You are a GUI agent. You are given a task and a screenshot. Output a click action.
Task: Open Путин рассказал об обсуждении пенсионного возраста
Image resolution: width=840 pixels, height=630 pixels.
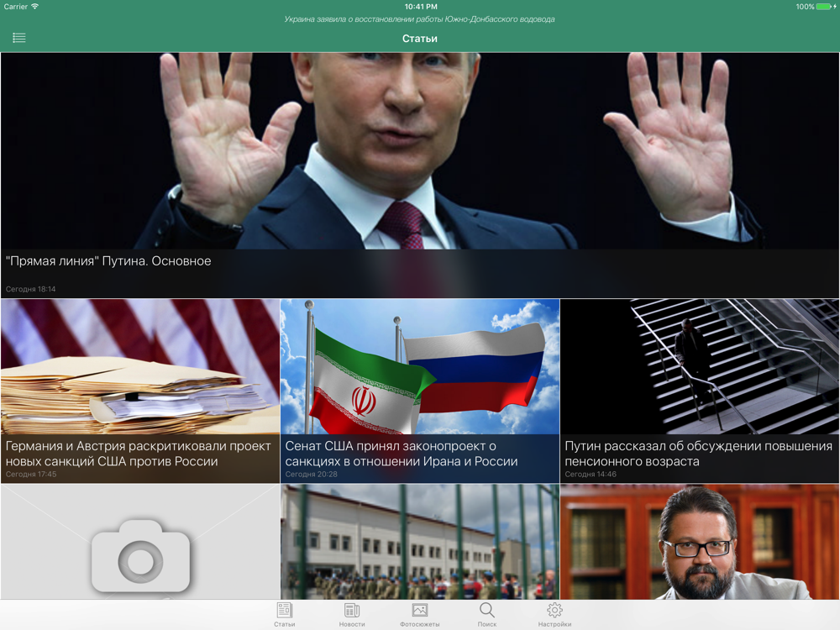tap(699, 454)
